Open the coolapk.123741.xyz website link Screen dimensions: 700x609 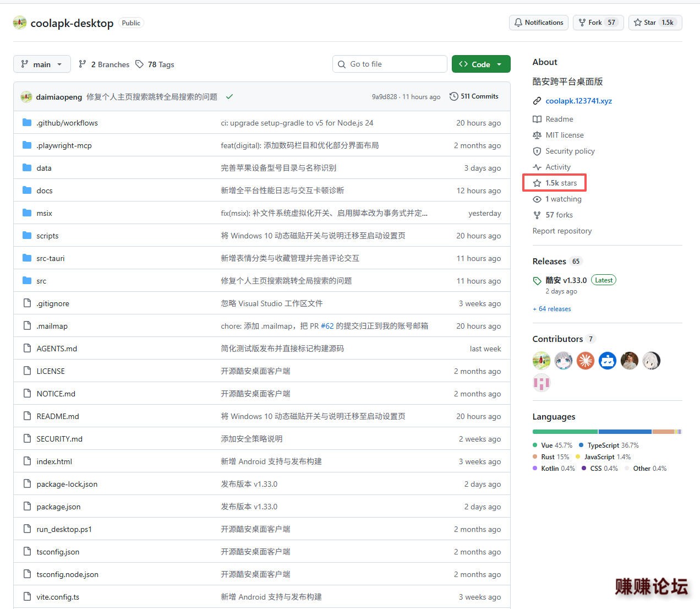coord(578,101)
